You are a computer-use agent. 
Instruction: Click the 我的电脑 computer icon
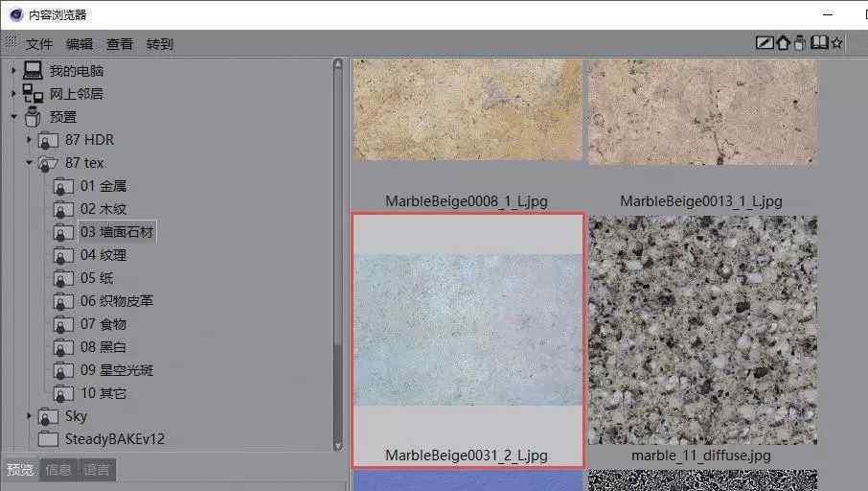(33, 70)
